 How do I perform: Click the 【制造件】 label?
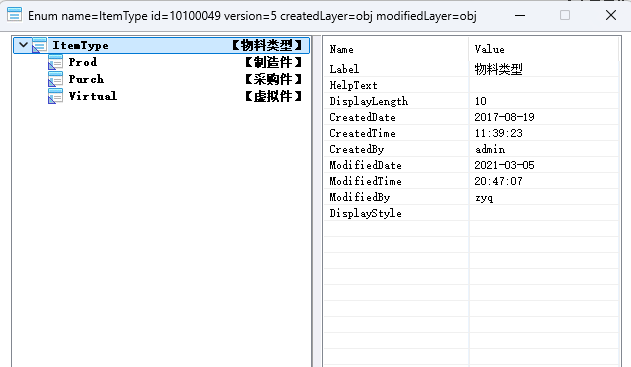274,62
